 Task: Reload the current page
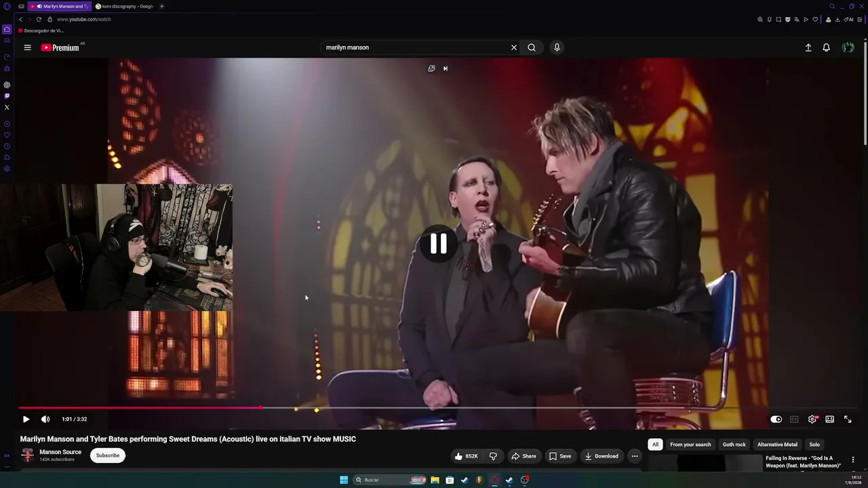(39, 19)
